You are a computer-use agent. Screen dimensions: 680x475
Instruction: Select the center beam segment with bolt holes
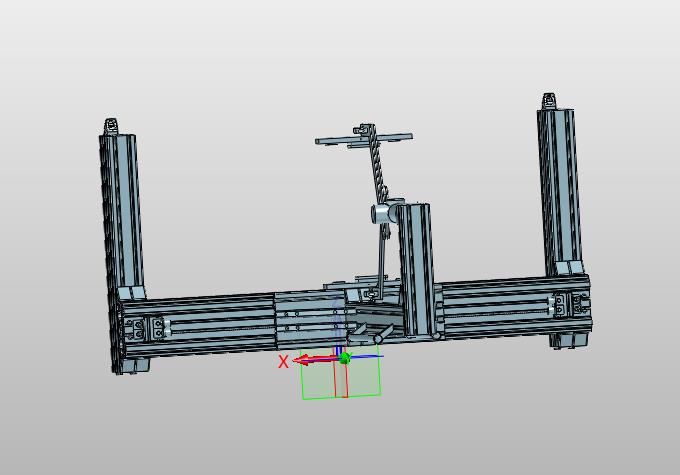[x=310, y=320]
